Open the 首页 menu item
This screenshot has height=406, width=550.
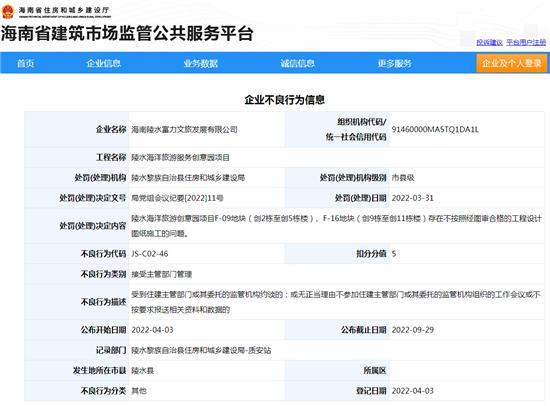[x=26, y=63]
